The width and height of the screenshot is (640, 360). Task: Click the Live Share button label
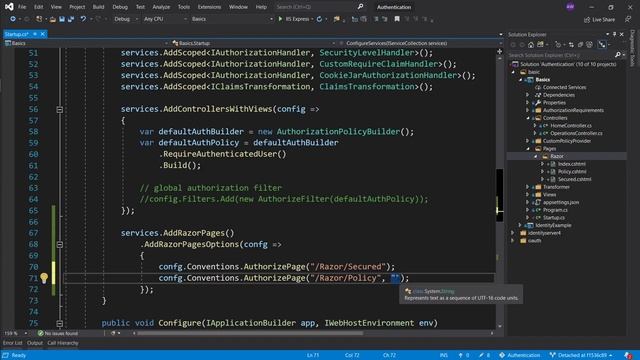pyautogui.click(x=603, y=20)
